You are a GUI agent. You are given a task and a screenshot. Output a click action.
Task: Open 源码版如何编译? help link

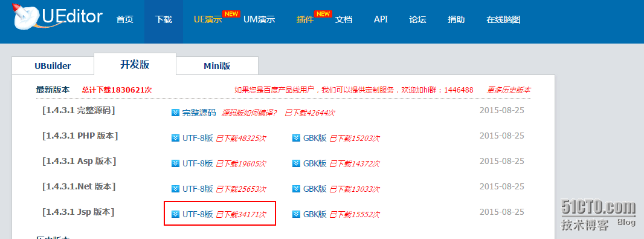click(x=250, y=113)
